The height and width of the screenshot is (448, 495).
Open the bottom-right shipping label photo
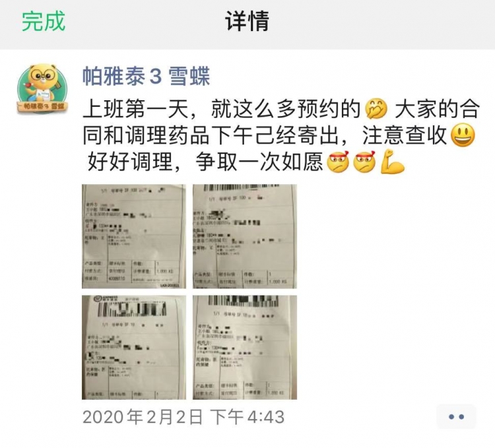(x=245, y=347)
